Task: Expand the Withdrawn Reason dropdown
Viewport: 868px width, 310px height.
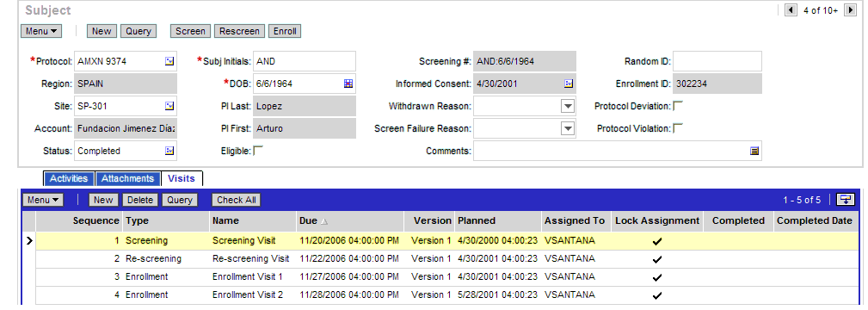Action: point(568,106)
